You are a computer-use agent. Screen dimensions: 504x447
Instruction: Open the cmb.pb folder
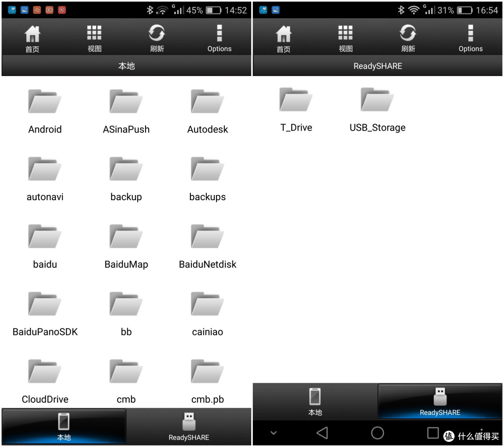click(x=207, y=381)
